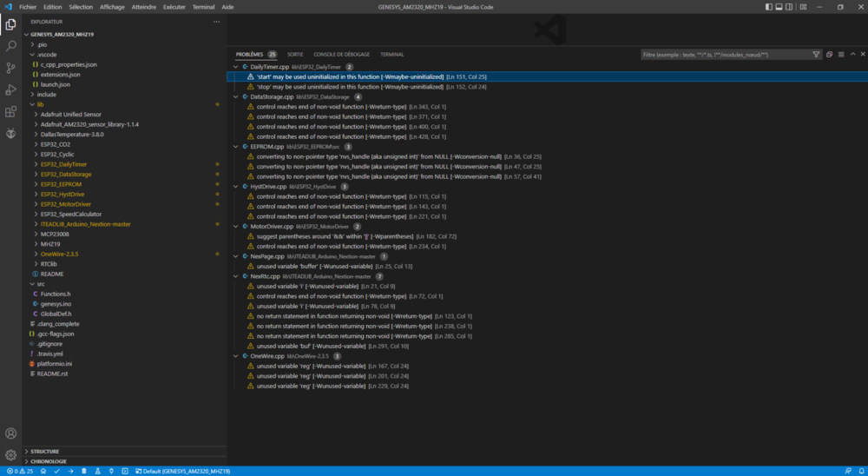Switch to the TERMINAL tab
868x476 pixels.
pos(392,55)
